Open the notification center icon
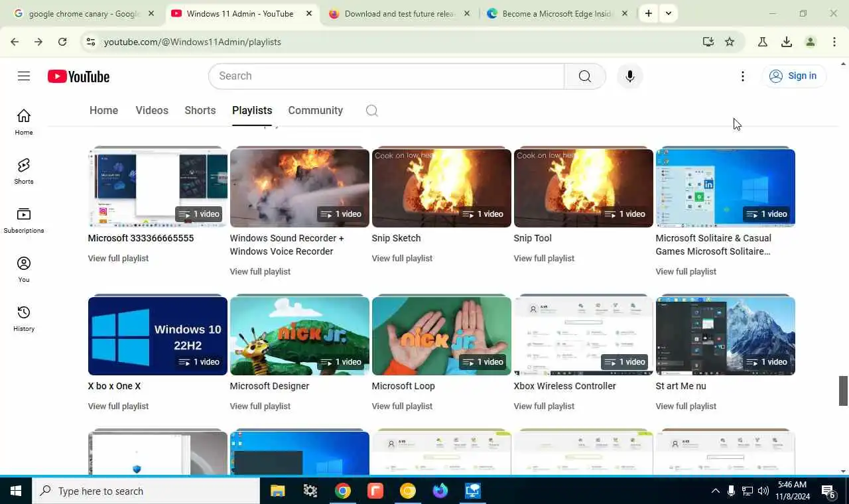 pos(828,491)
